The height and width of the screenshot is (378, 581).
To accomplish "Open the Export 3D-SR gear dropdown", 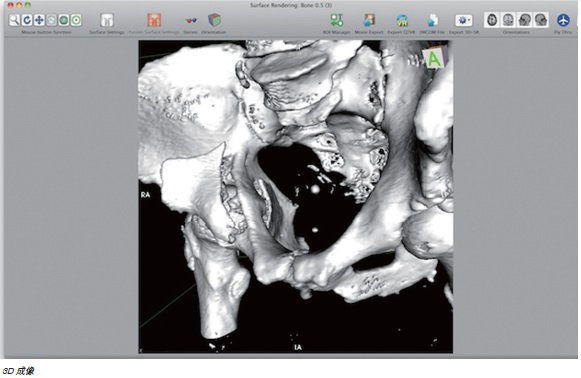I will point(464,20).
